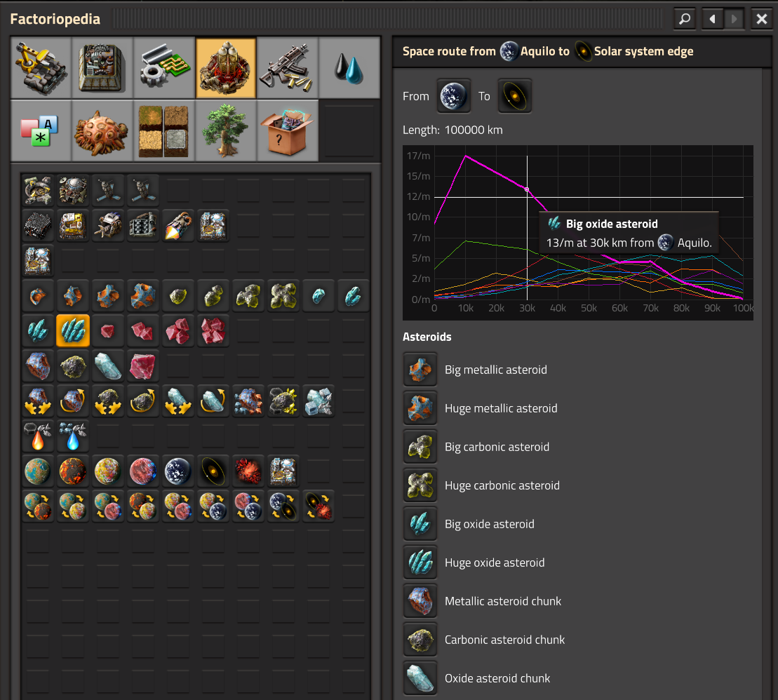Select the asteroid collector icon in grid

[108, 225]
